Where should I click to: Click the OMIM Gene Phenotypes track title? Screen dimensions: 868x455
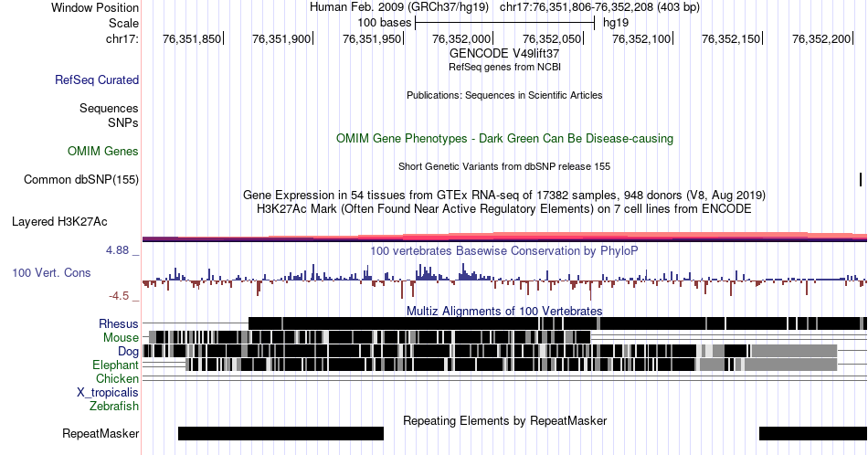tap(504, 138)
